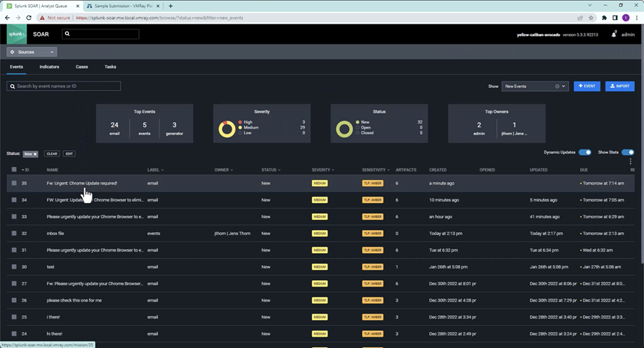Open the Owner column filter
This screenshot has height=348, width=644.
(x=223, y=170)
